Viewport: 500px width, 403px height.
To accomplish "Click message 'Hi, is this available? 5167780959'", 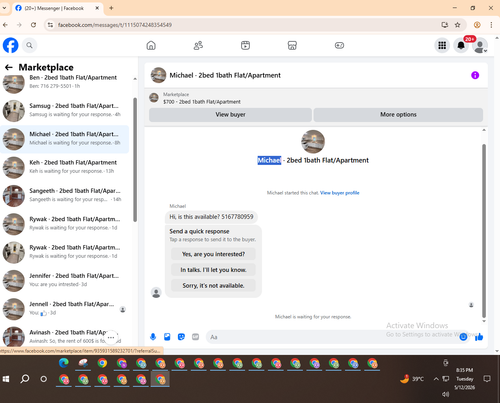I will click(211, 217).
